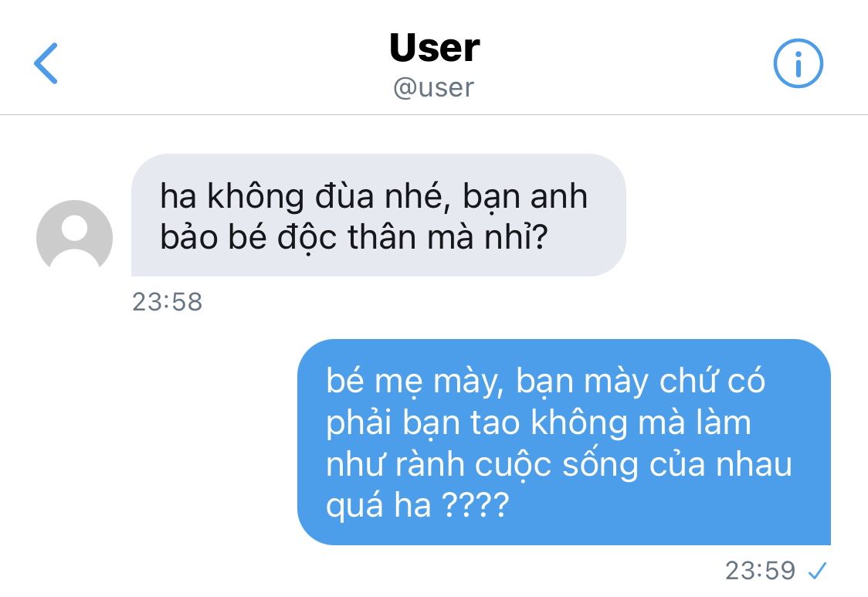Click the line 'như rành cuộc sống của nhau'

[559, 465]
